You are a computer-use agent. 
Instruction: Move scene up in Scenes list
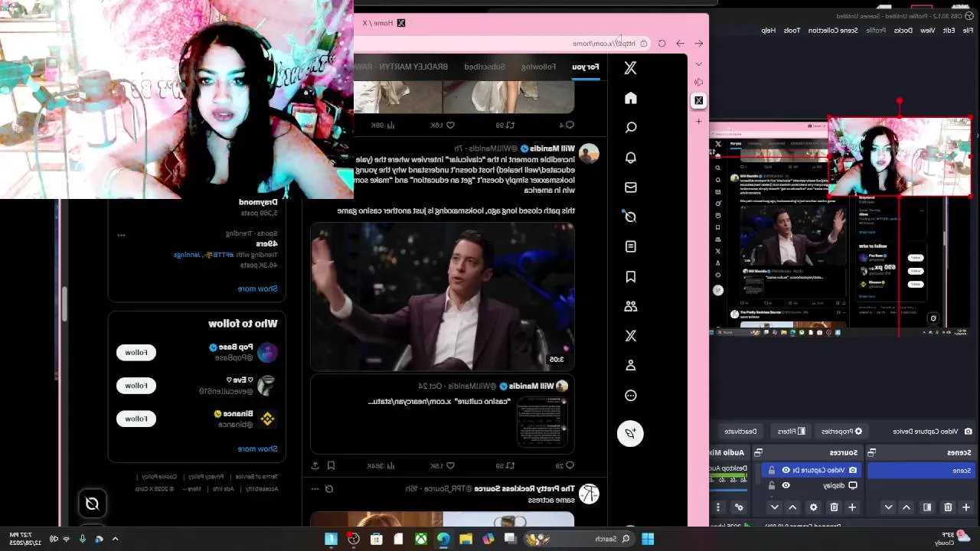[x=906, y=507]
